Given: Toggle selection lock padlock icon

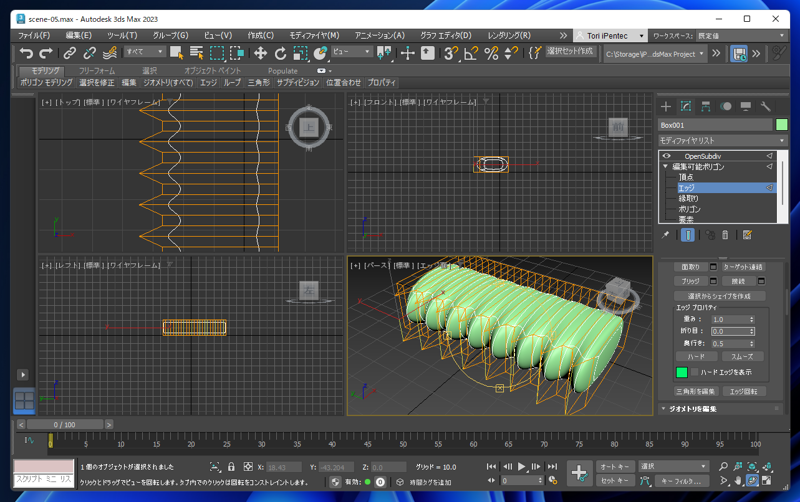Looking at the screenshot, I should (x=231, y=467).
